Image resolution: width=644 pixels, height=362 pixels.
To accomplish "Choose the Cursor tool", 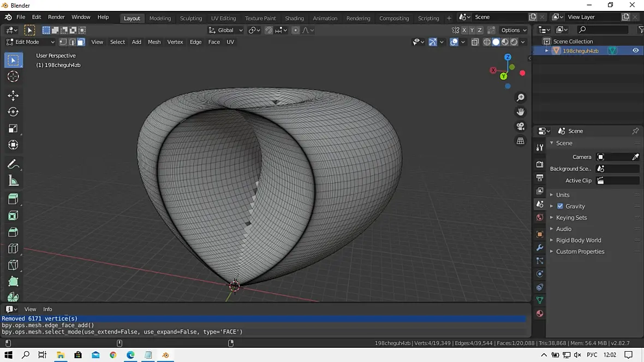I will (13, 76).
